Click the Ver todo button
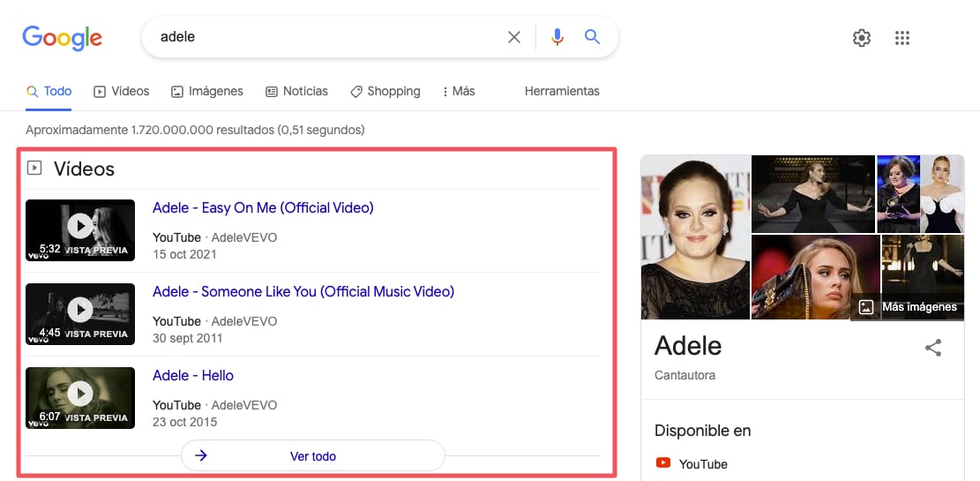This screenshot has width=980, height=481. 312,456
